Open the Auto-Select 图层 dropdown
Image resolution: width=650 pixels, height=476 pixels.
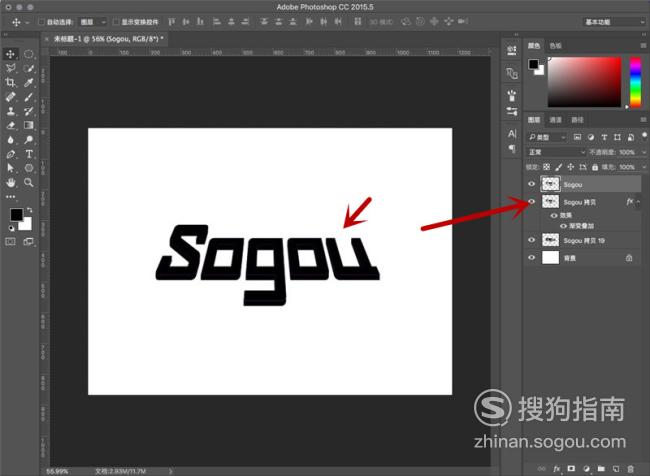tap(93, 22)
